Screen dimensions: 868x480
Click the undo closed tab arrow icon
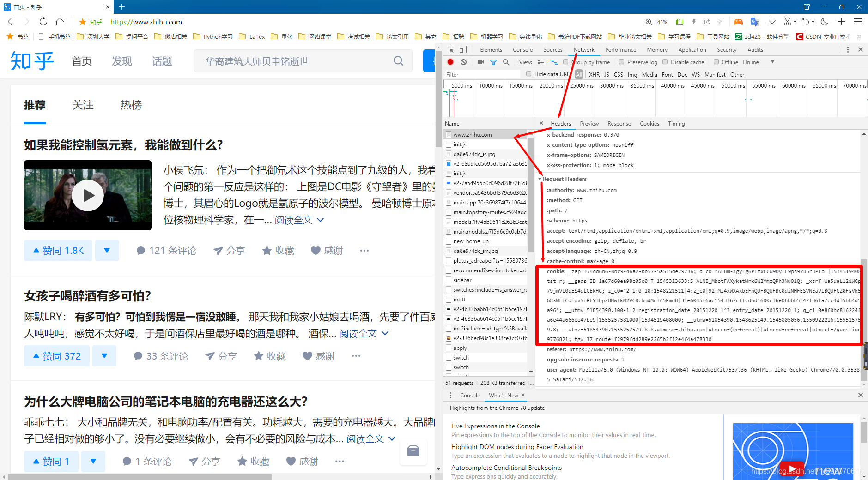tap(806, 22)
